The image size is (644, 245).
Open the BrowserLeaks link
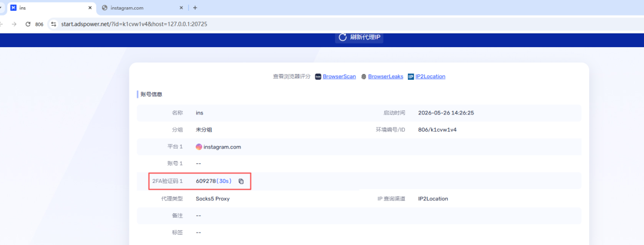click(386, 77)
